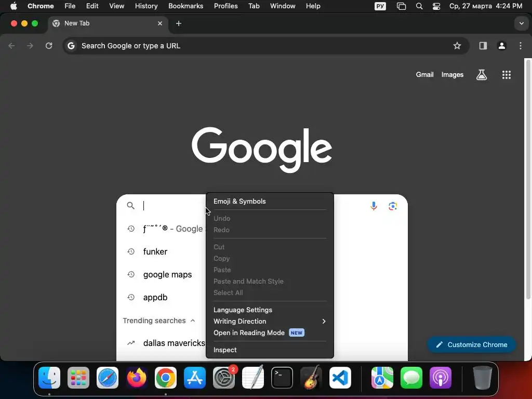The height and width of the screenshot is (399, 532).
Task: Close the New Tab tab
Action: [160, 23]
